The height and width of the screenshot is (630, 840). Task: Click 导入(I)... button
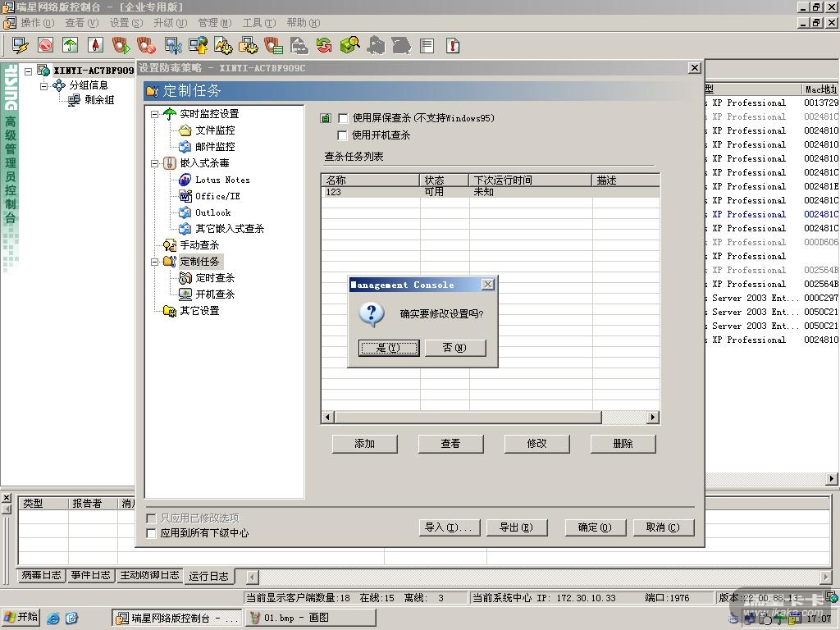pyautogui.click(x=449, y=527)
